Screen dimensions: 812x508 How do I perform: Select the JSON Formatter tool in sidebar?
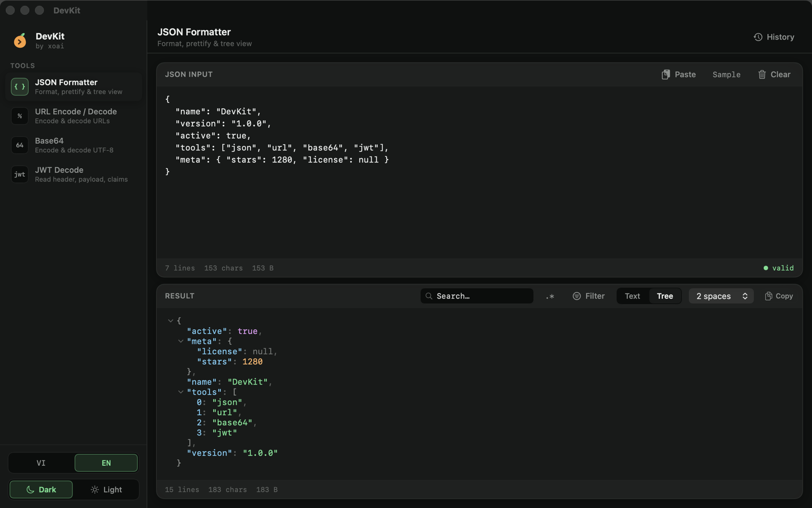74,87
